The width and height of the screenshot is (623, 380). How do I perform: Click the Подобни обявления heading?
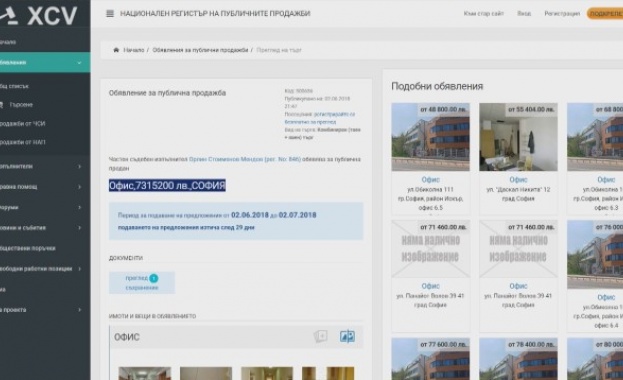(437, 86)
